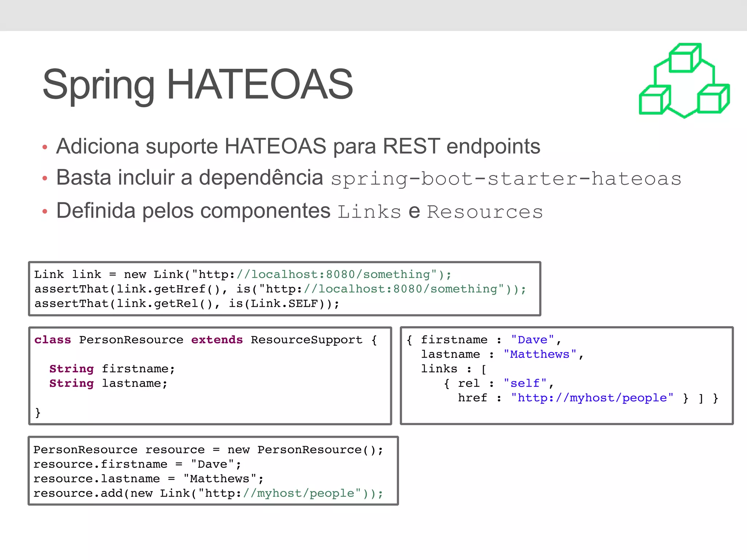Click the JSON 'links : [' line
The image size is (747, 560).
[x=454, y=369]
